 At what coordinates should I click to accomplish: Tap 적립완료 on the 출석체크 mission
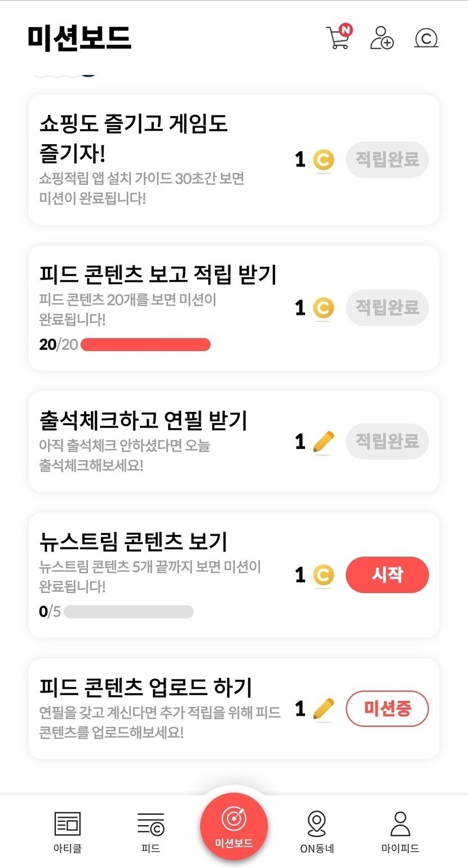(x=387, y=441)
